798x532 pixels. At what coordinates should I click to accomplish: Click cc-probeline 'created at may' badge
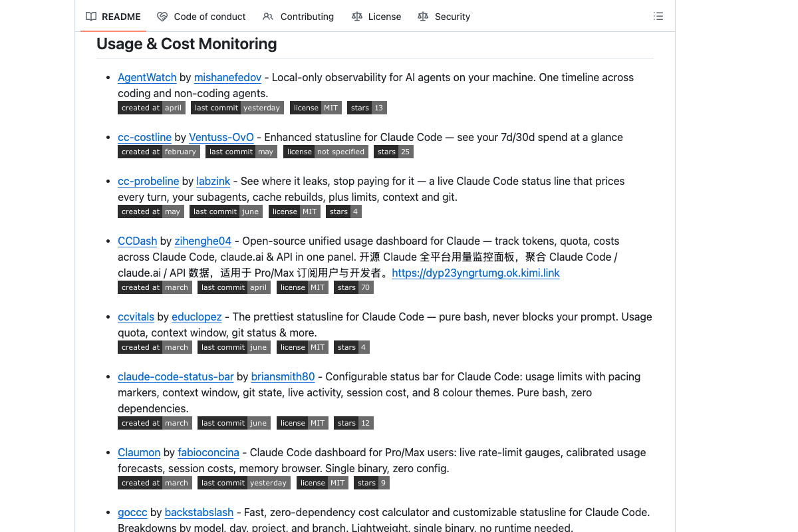click(x=151, y=211)
